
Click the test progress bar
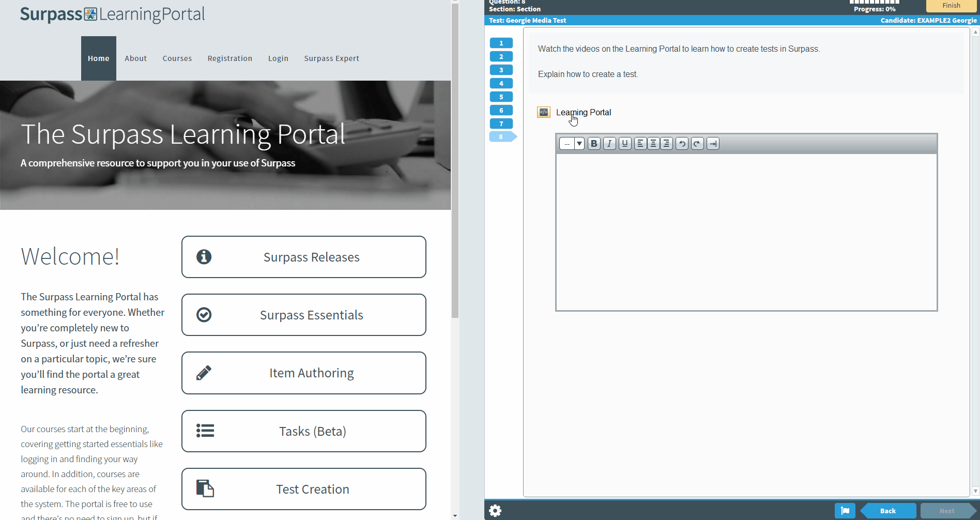coord(875,2)
